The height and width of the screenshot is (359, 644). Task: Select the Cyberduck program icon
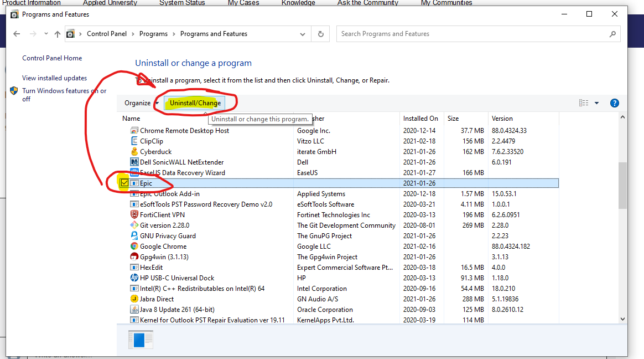point(134,151)
